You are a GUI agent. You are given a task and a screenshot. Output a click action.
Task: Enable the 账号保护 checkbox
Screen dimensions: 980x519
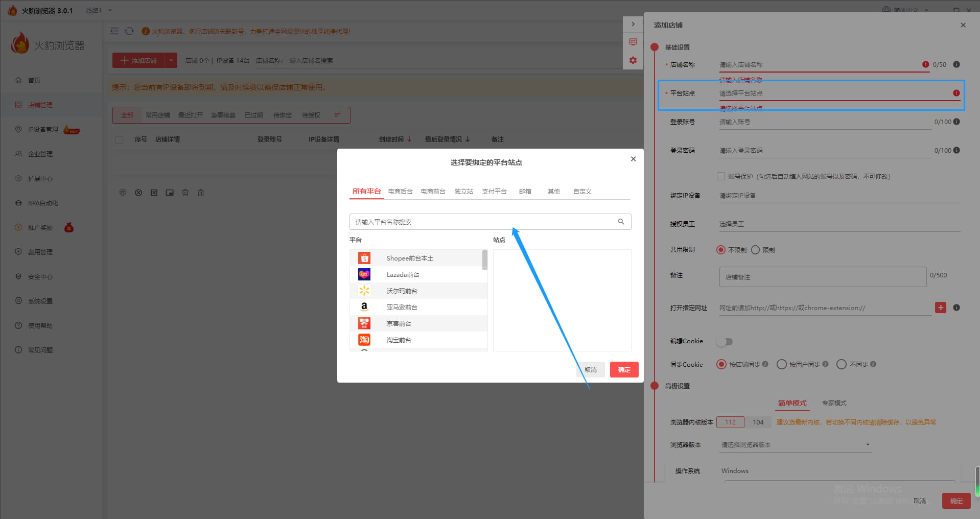(721, 176)
